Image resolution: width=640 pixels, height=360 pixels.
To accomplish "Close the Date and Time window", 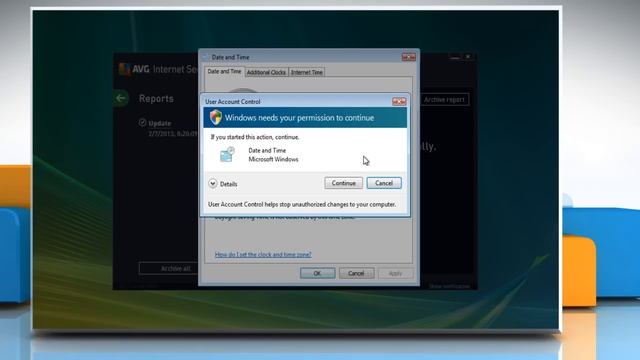I will pyautogui.click(x=409, y=57).
